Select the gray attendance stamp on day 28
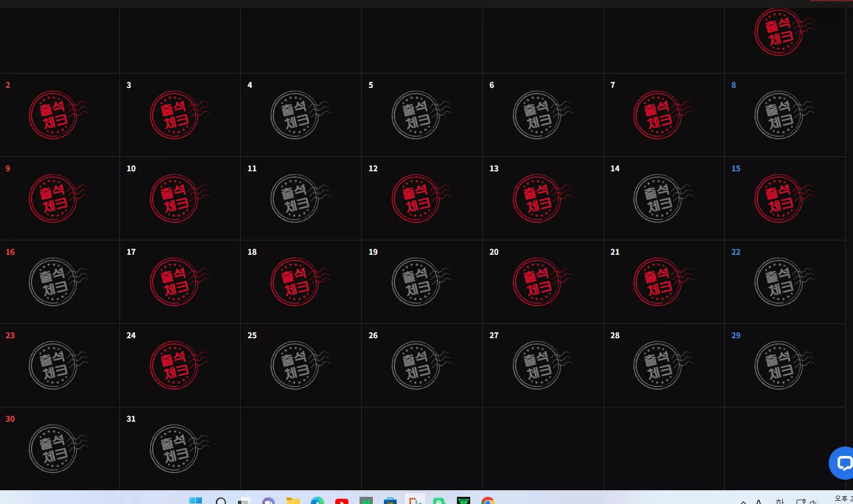Viewport: 853px width, 504px height. (663, 365)
